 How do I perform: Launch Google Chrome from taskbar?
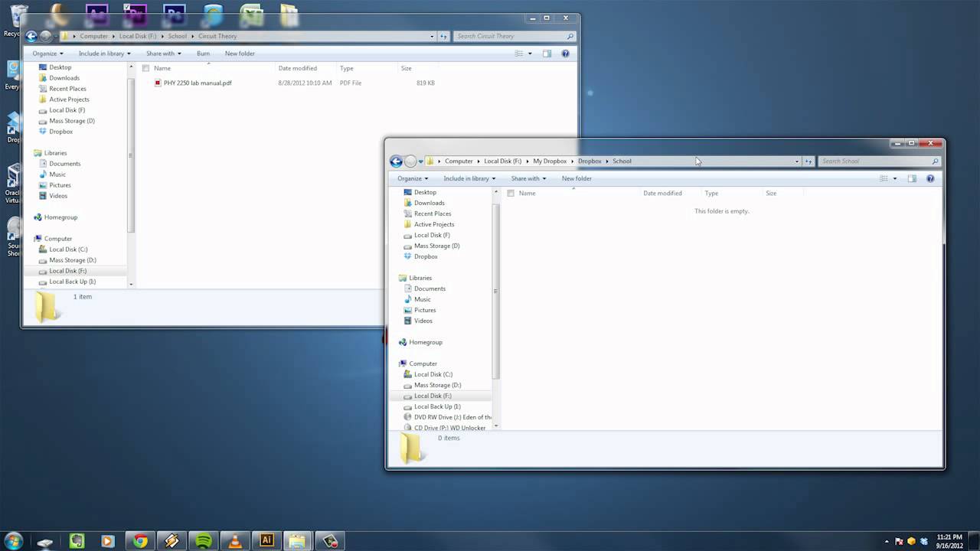point(140,541)
